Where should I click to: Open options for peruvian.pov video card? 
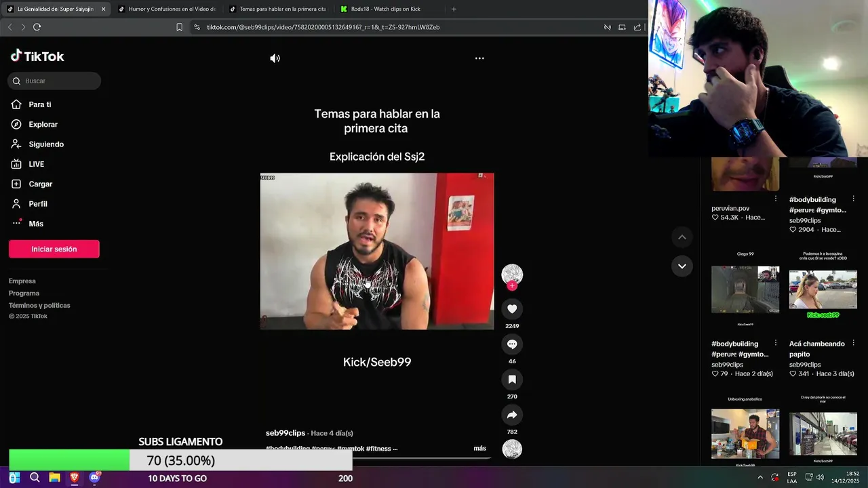pos(776,199)
